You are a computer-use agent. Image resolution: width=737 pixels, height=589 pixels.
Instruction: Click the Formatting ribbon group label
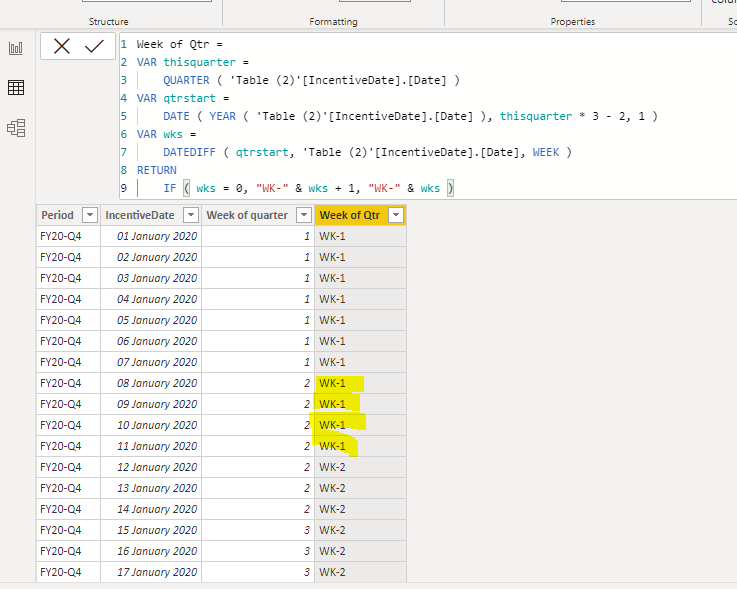coord(333,22)
